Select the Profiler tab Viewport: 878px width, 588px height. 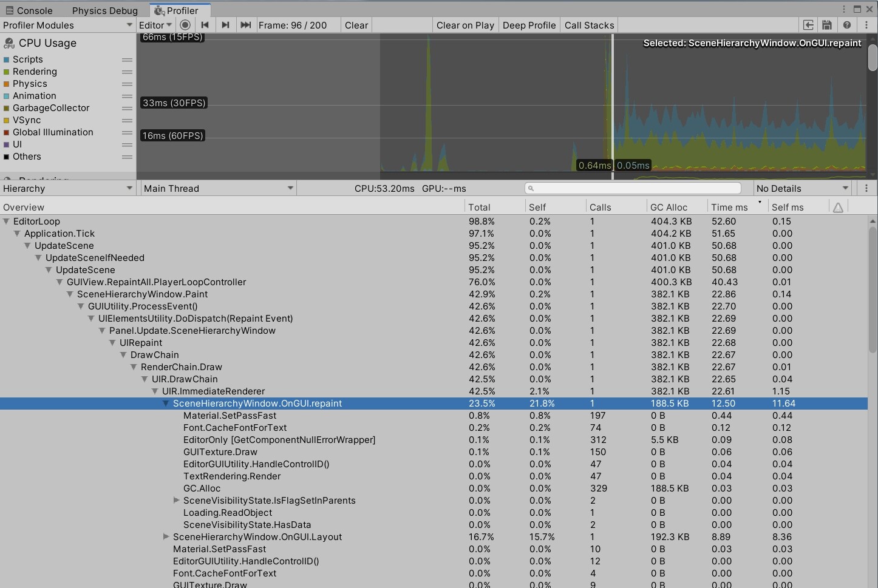[x=179, y=10]
